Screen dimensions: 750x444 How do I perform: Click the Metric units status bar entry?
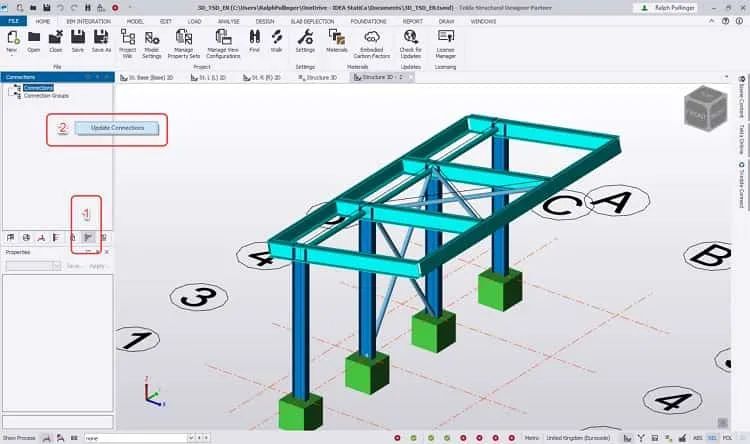(x=531, y=438)
